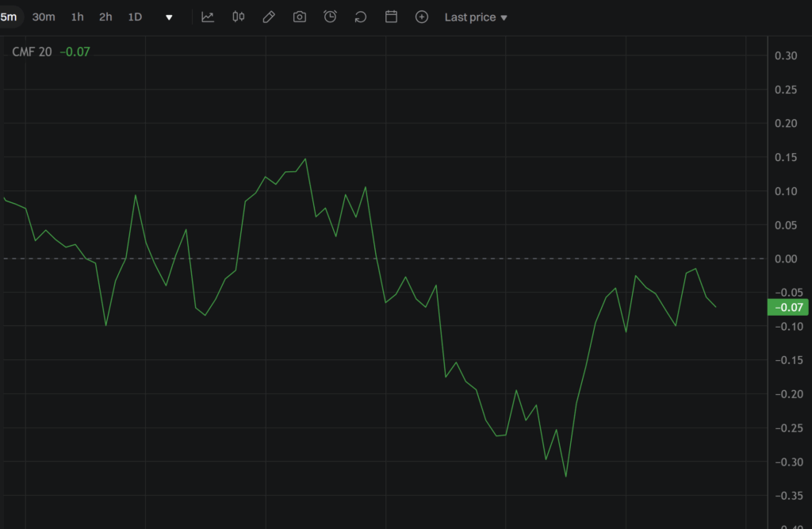Image resolution: width=812 pixels, height=529 pixels.
Task: Open the calendar date picker icon
Action: 391,17
